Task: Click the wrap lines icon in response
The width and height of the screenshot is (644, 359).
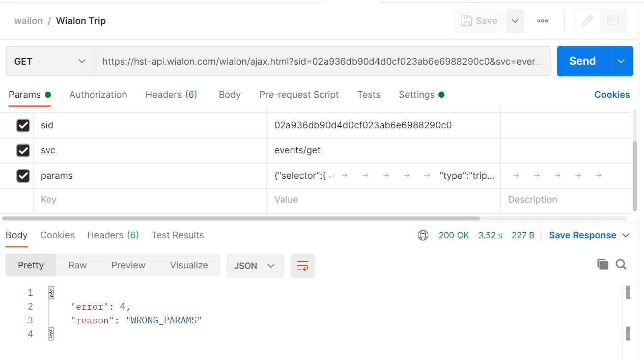Action: coord(303,266)
